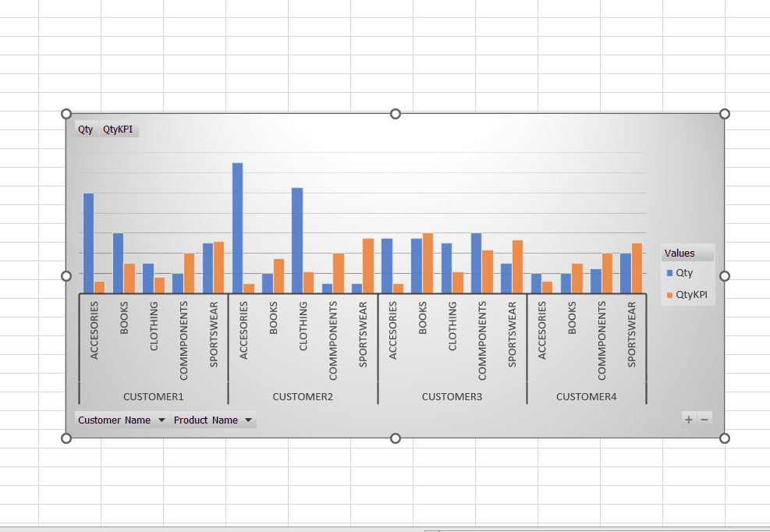Select the left-middle chart resize handle
Screen dimensions: 770x532
coord(66,276)
